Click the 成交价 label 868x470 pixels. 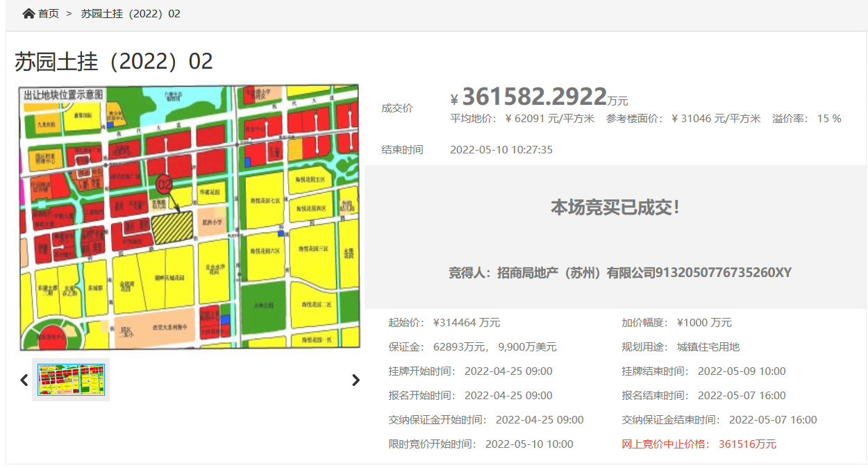click(397, 108)
